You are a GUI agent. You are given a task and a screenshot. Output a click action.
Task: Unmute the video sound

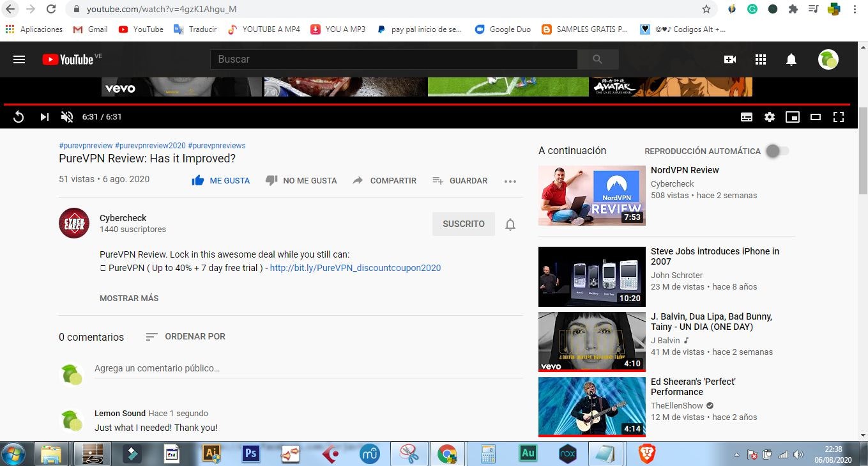click(x=67, y=117)
